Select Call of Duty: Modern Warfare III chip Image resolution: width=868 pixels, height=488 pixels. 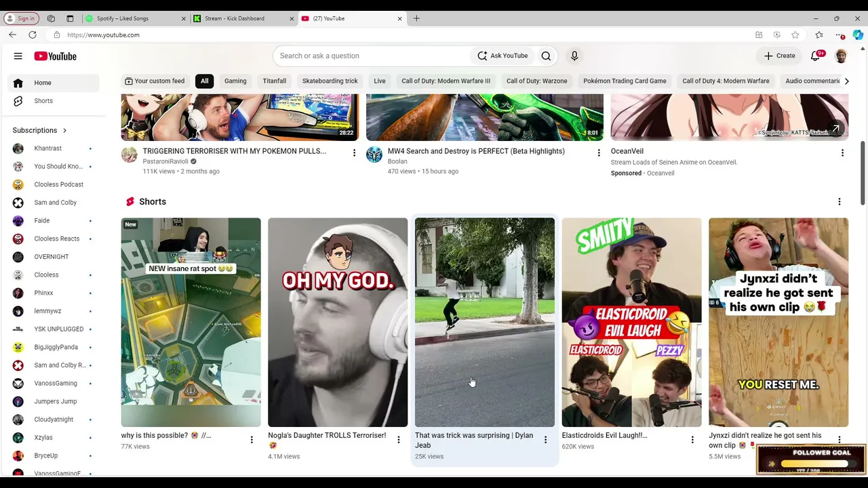pos(446,81)
